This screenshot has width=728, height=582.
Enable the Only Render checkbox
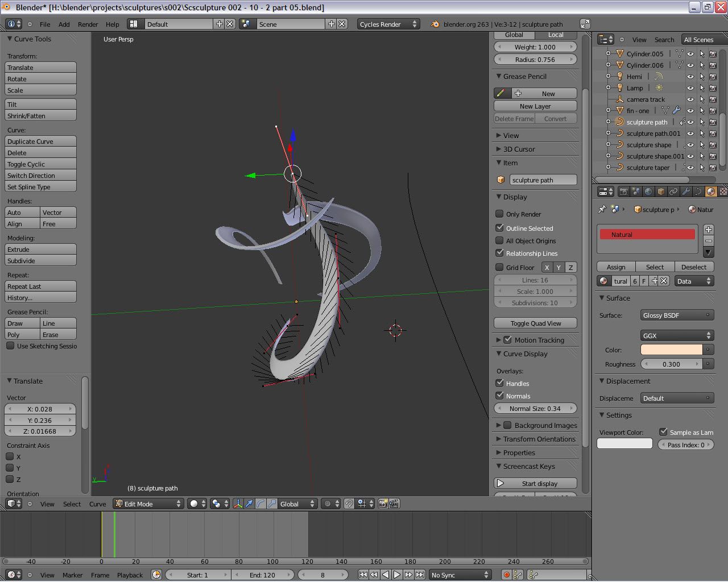499,214
